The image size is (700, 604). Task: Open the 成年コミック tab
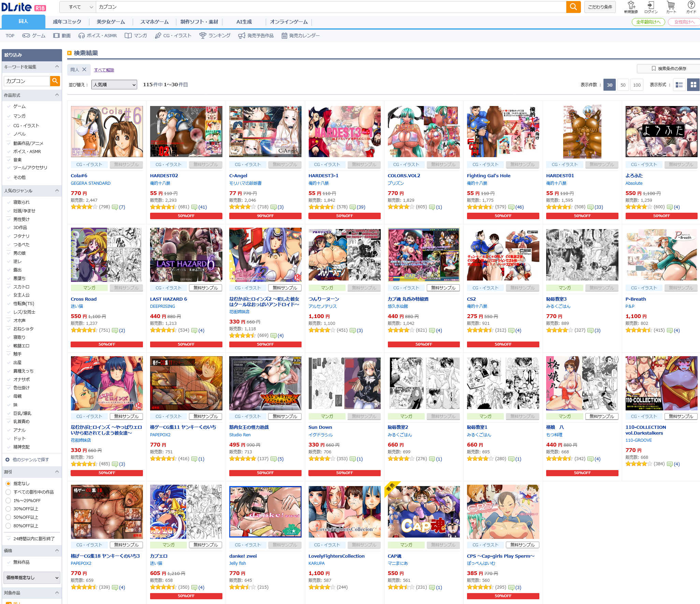pyautogui.click(x=67, y=22)
